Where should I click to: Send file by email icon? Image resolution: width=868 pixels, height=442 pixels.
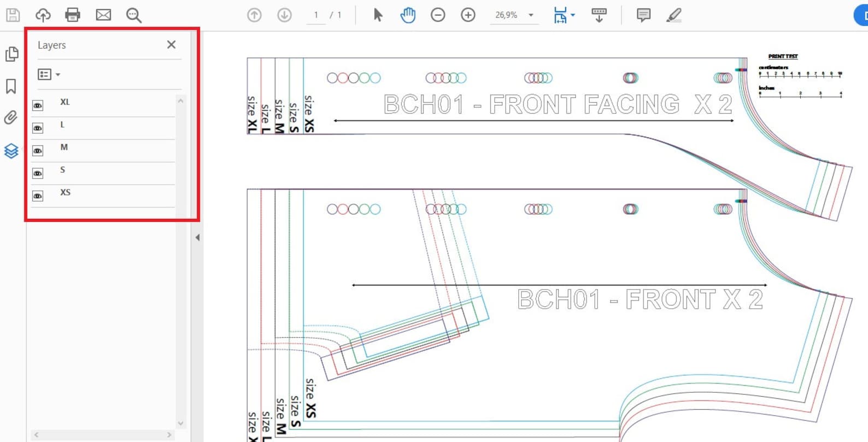103,15
